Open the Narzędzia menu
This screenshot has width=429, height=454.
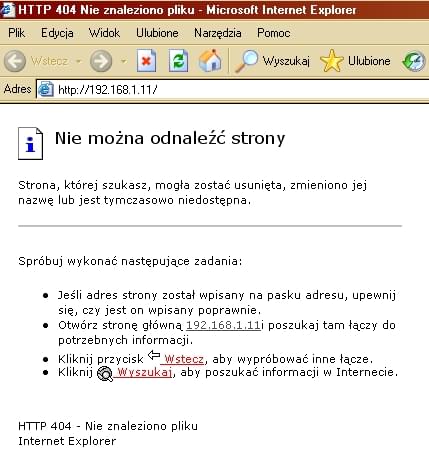pos(218,33)
